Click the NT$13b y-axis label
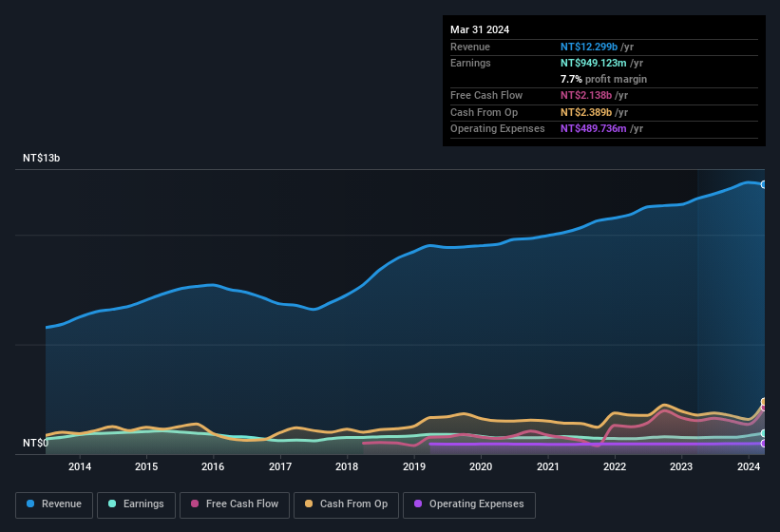Image resolution: width=780 pixels, height=532 pixels. [x=41, y=158]
